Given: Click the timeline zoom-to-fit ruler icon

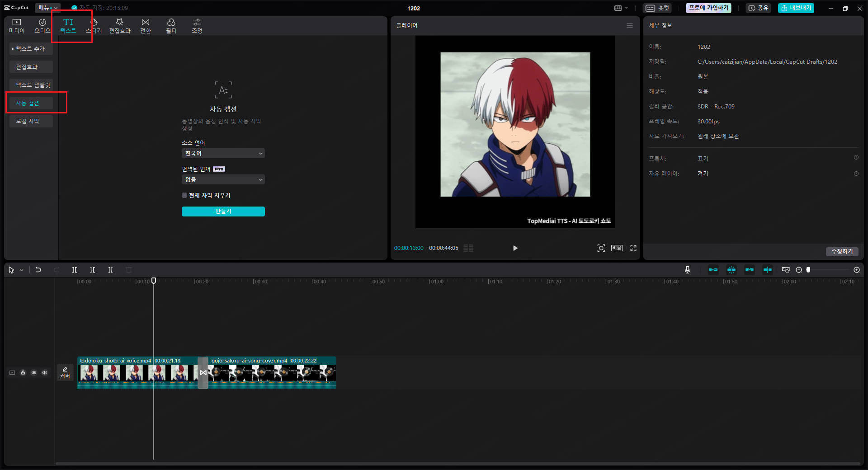Looking at the screenshot, I should click(786, 270).
